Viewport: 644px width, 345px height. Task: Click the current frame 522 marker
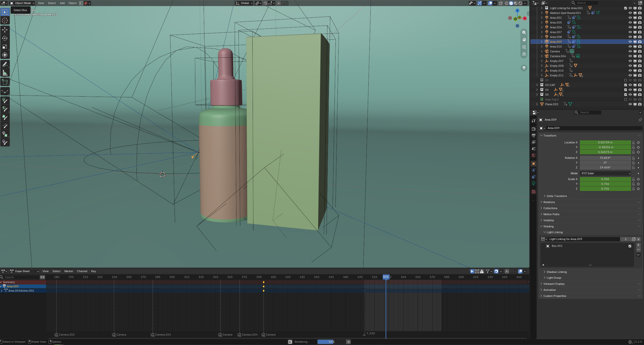[x=386, y=277]
